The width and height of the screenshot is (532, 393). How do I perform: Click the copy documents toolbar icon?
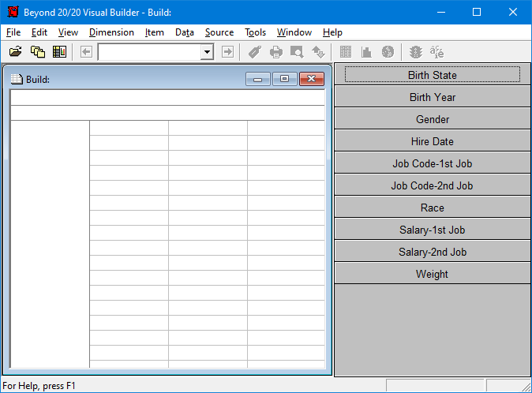pyautogui.click(x=38, y=52)
